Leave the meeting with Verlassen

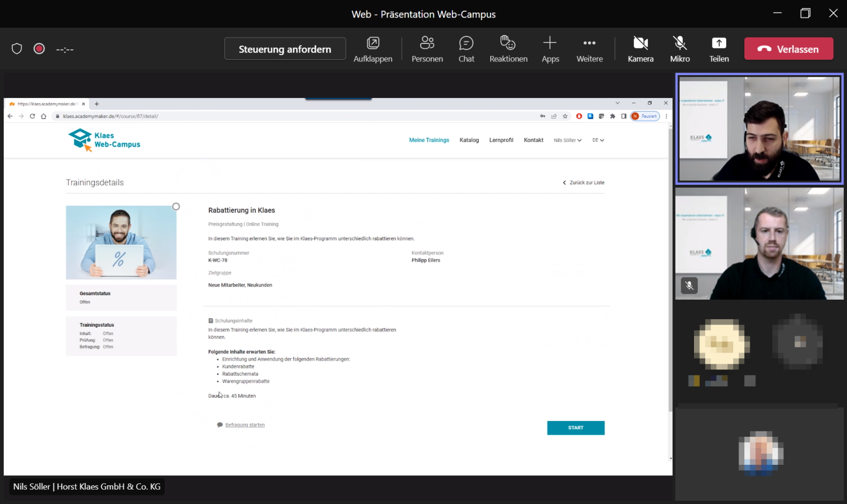pyautogui.click(x=789, y=49)
